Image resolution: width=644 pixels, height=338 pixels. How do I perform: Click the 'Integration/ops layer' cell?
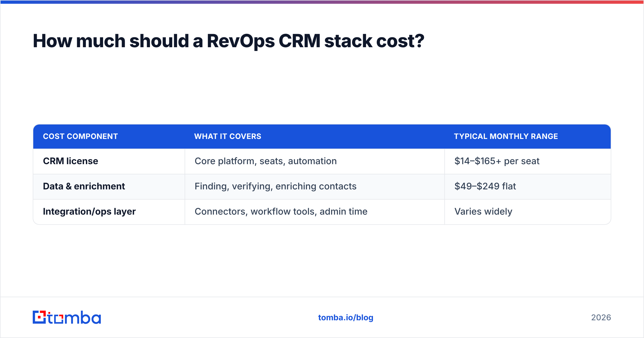click(109, 212)
